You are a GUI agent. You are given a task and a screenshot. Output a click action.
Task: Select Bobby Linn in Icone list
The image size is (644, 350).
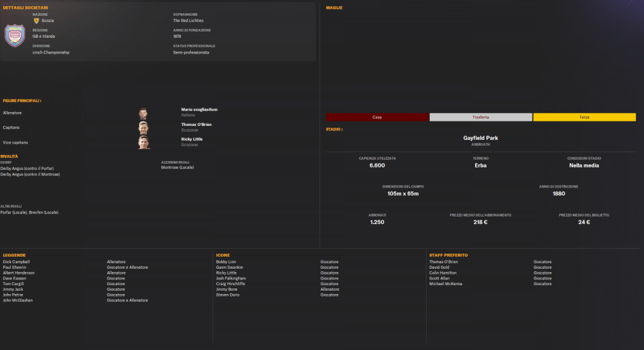coord(226,262)
